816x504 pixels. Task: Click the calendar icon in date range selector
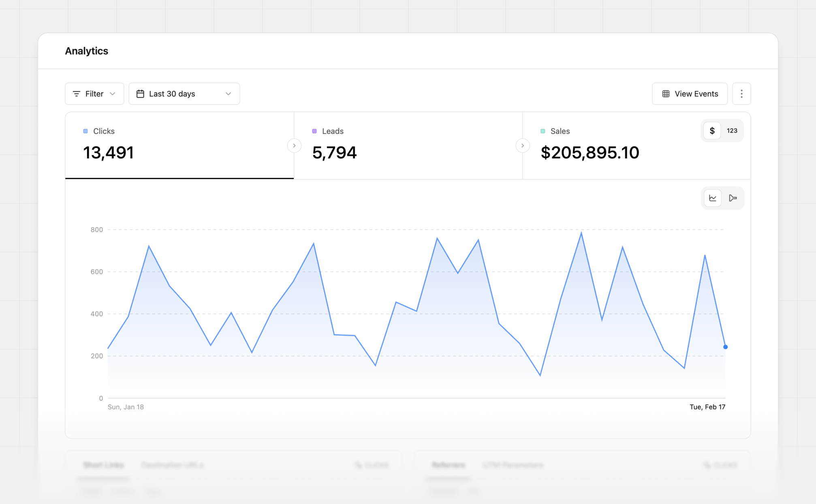[140, 94]
